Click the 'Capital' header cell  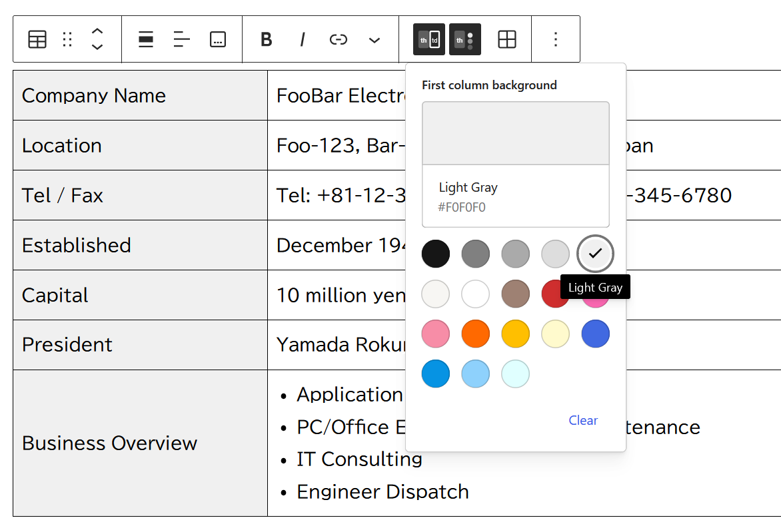140,295
